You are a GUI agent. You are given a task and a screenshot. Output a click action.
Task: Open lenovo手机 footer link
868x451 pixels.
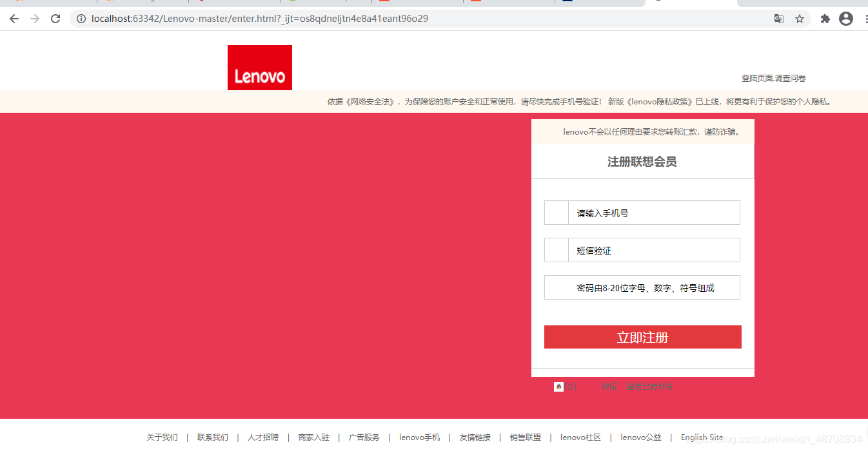tap(420, 437)
